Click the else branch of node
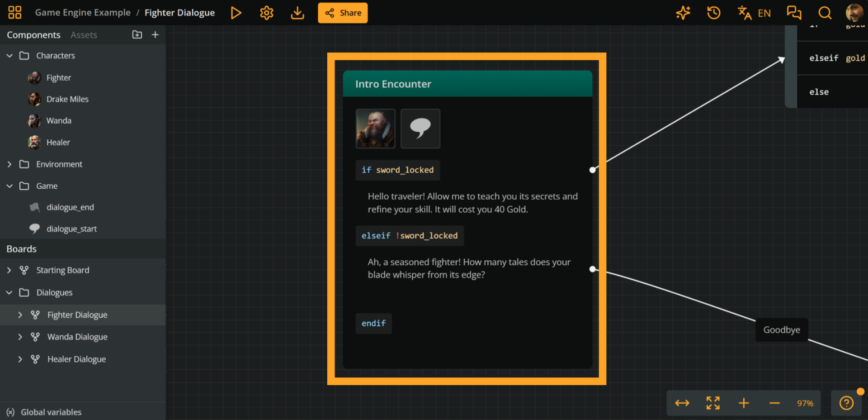868x420 pixels. (832, 92)
